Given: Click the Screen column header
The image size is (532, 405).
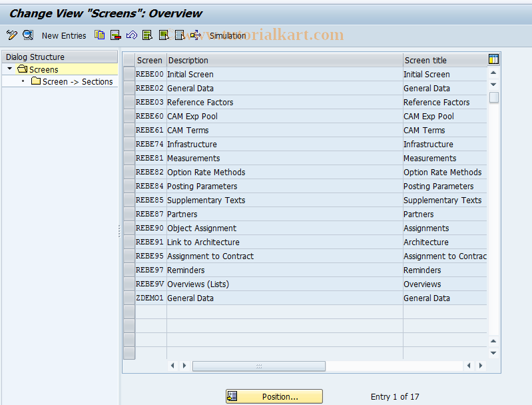Looking at the screenshot, I should [x=150, y=60].
